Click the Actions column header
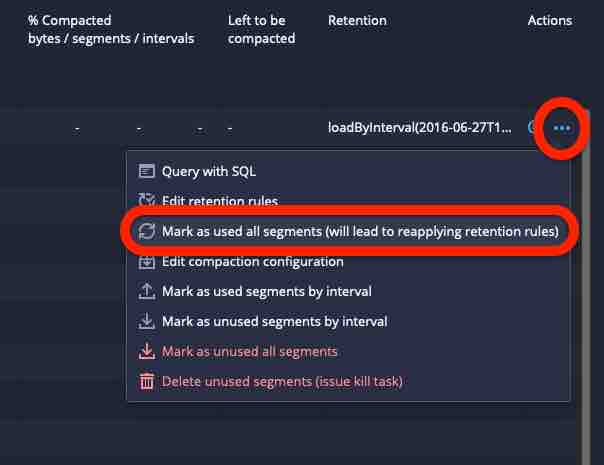604x465 pixels. coord(550,20)
